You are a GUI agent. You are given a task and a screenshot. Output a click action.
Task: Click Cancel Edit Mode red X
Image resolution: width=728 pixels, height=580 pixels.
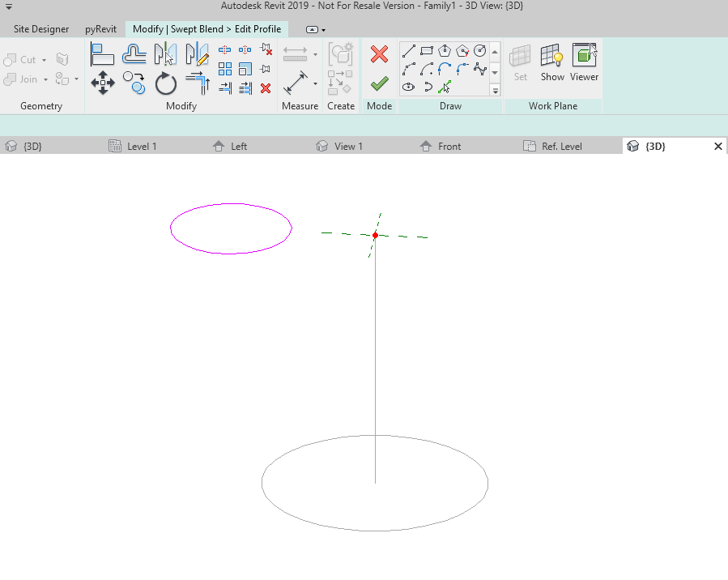pyautogui.click(x=379, y=54)
